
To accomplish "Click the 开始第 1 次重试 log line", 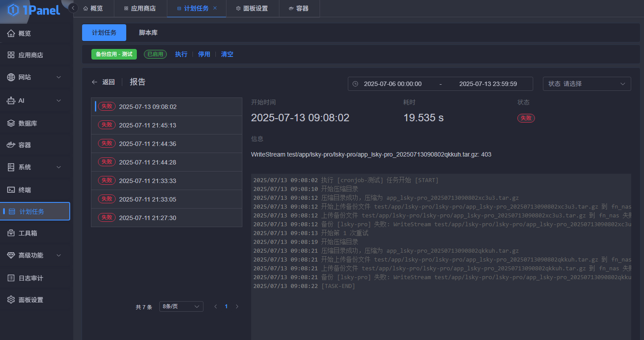I will pyautogui.click(x=311, y=233).
